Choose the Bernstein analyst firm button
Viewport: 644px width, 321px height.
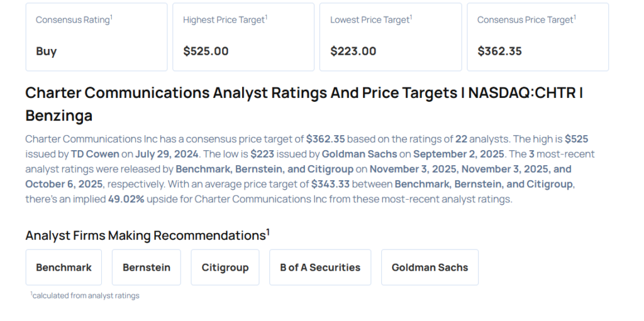click(147, 268)
